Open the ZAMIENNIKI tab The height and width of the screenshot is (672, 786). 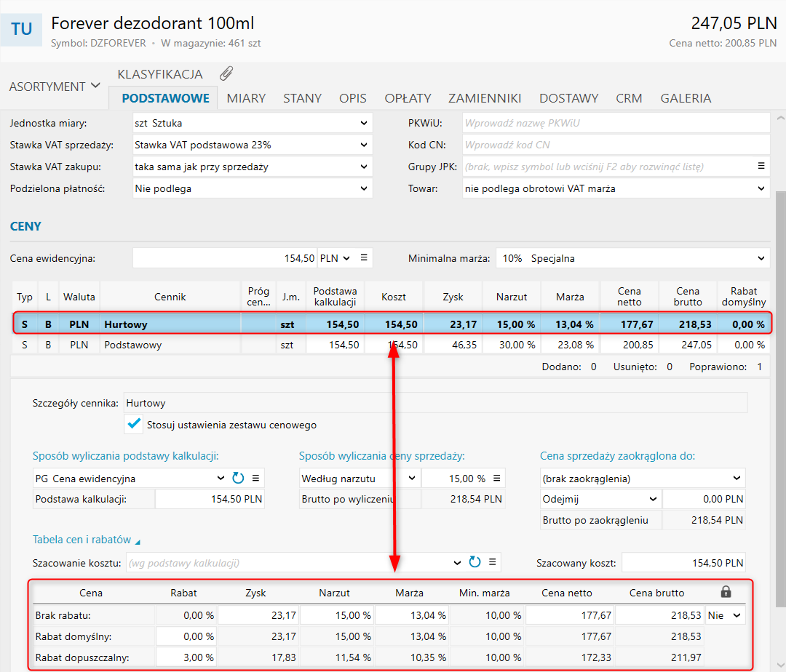tap(485, 98)
